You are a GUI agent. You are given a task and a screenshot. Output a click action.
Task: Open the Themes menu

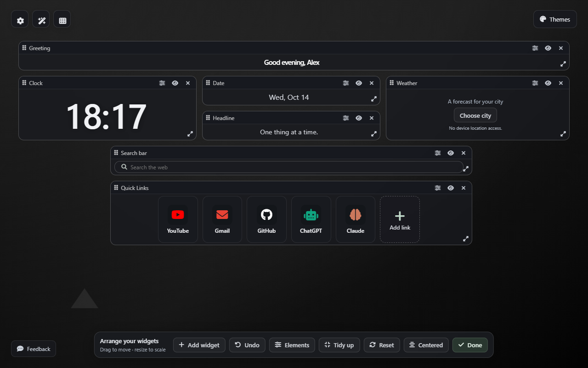click(555, 19)
